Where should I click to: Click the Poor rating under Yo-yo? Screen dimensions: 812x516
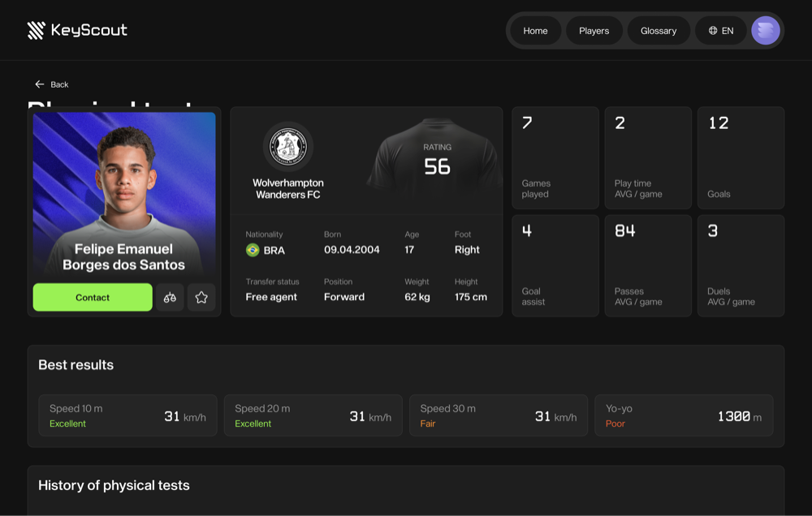coord(615,424)
